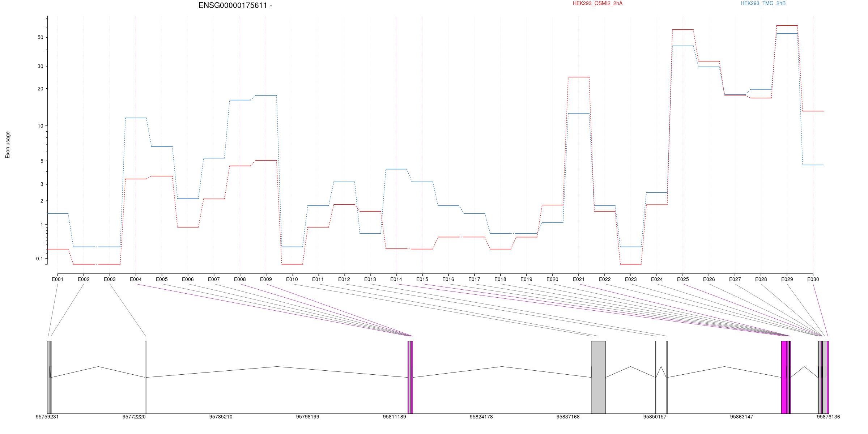The image size is (868, 434).
Task: Click exon label E005
Action: [162, 279]
